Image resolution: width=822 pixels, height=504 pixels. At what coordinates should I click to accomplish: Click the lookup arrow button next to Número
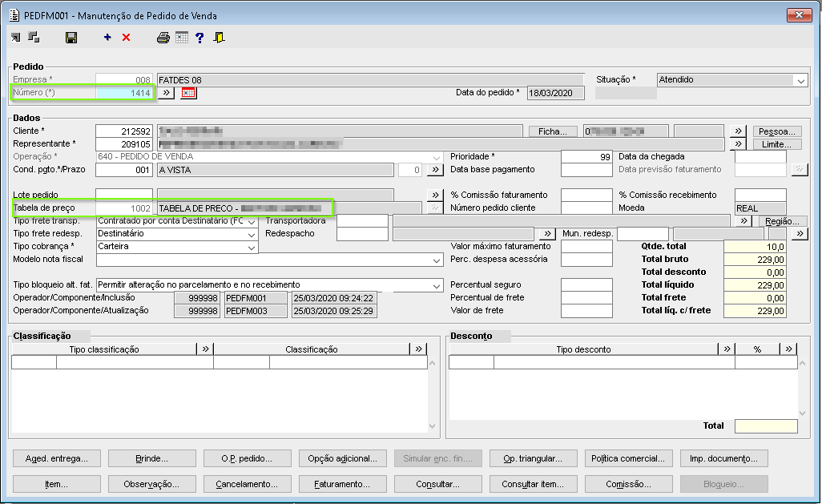[166, 93]
